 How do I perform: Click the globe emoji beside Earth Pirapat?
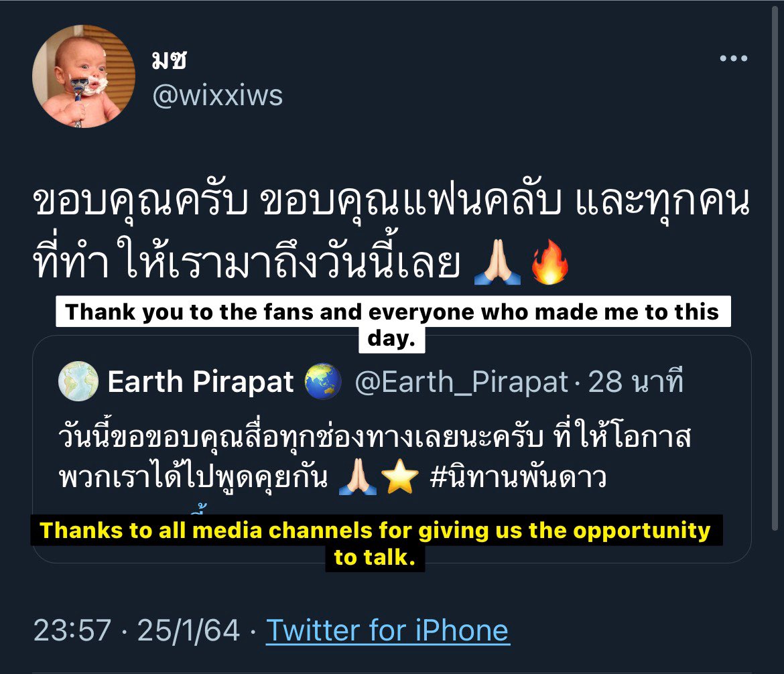(x=323, y=381)
